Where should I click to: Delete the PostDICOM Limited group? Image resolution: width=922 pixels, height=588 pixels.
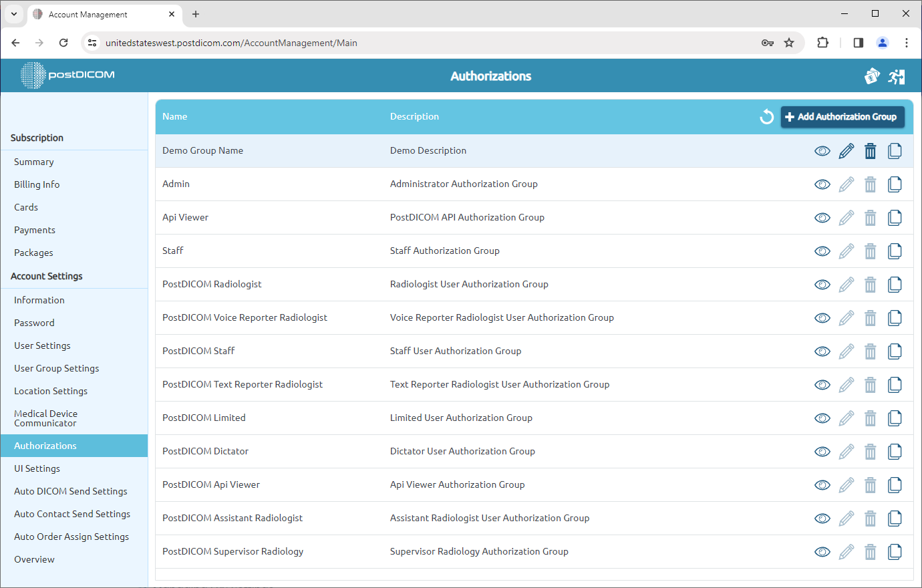[x=870, y=418]
